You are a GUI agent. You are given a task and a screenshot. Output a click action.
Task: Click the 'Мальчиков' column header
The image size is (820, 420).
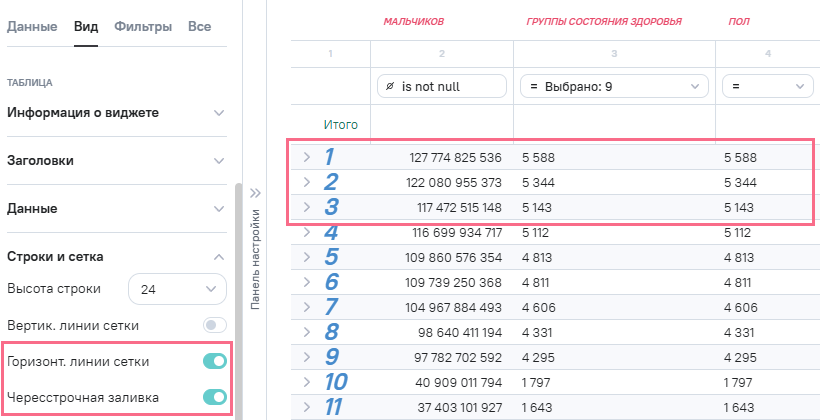coord(414,21)
